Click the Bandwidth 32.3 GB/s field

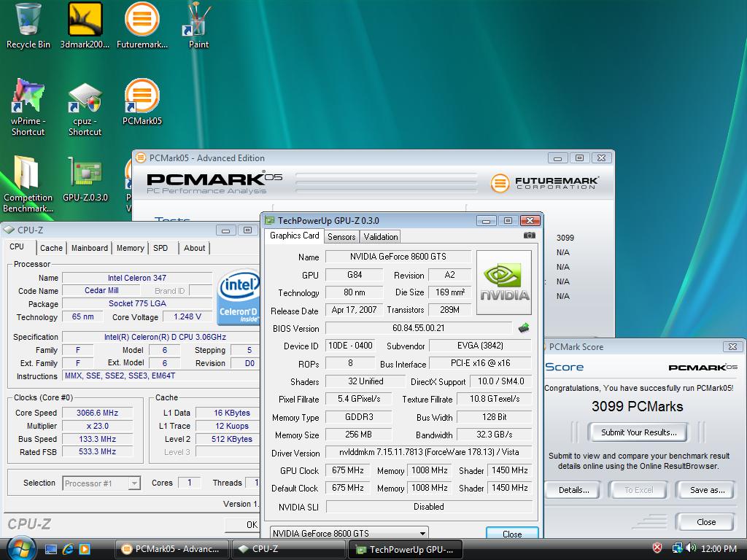tap(494, 435)
